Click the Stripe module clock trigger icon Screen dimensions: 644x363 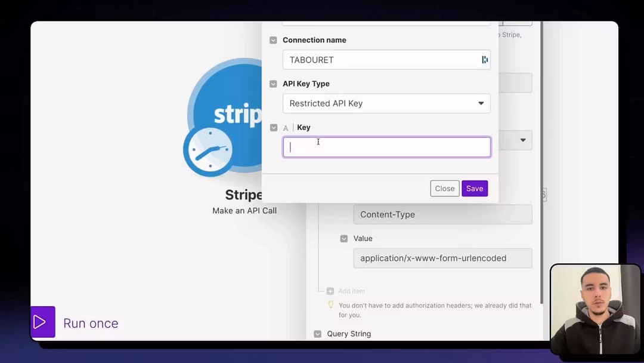(209, 150)
